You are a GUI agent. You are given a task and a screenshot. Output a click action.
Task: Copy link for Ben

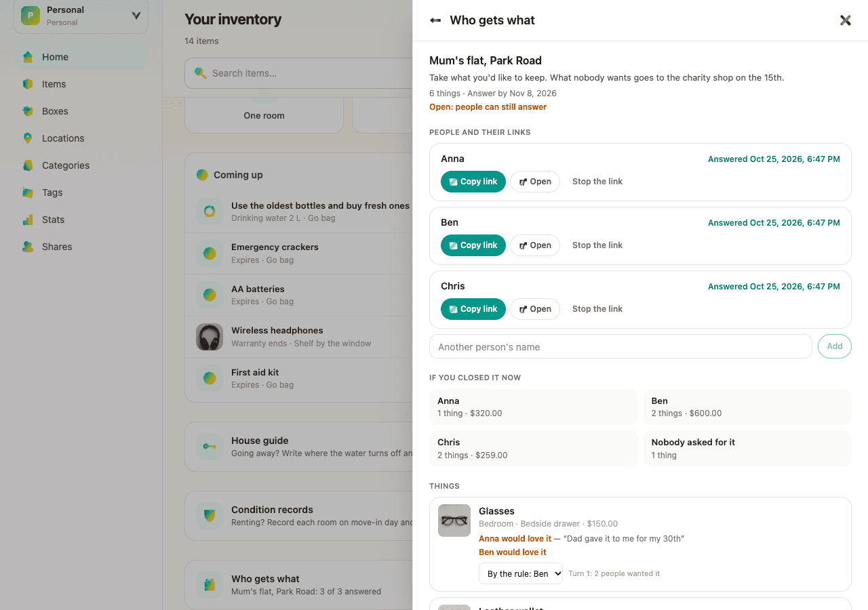point(473,245)
